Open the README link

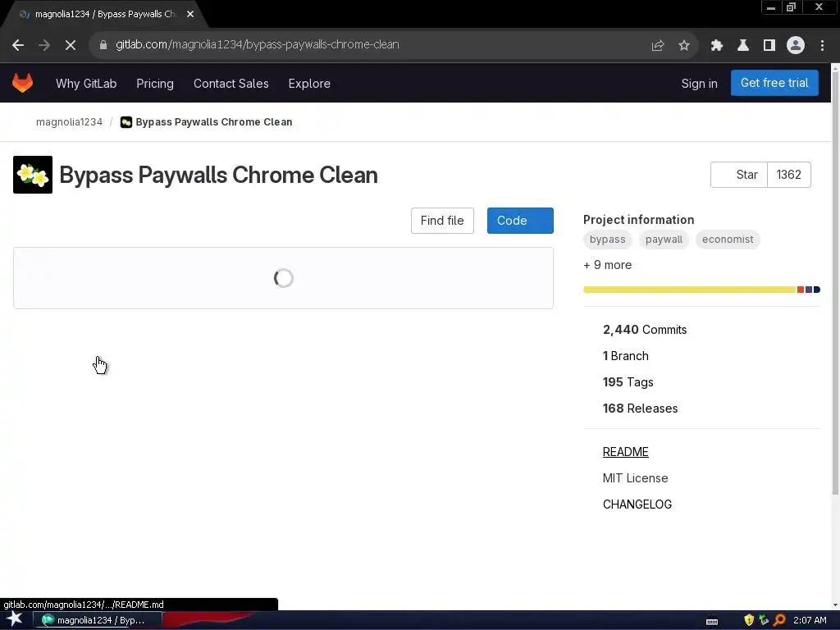pos(625,452)
